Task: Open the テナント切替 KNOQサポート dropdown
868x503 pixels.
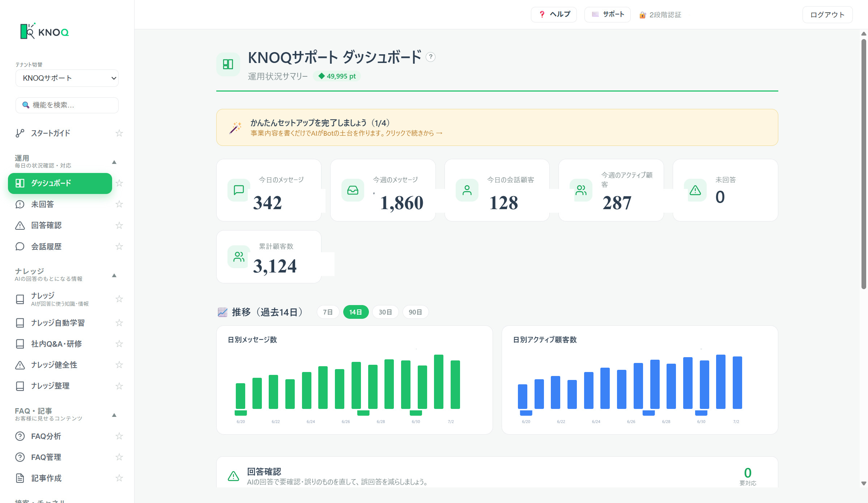Action: (x=67, y=78)
